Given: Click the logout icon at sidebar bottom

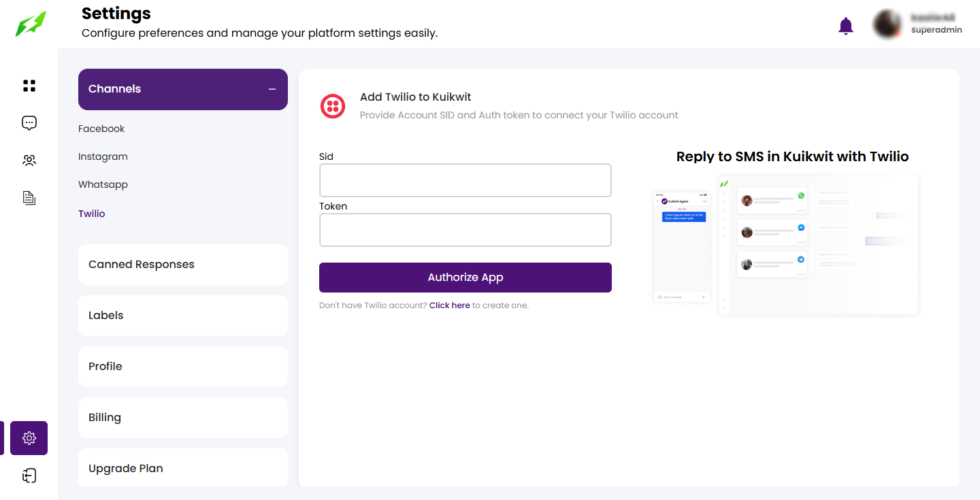Looking at the screenshot, I should click(x=29, y=476).
